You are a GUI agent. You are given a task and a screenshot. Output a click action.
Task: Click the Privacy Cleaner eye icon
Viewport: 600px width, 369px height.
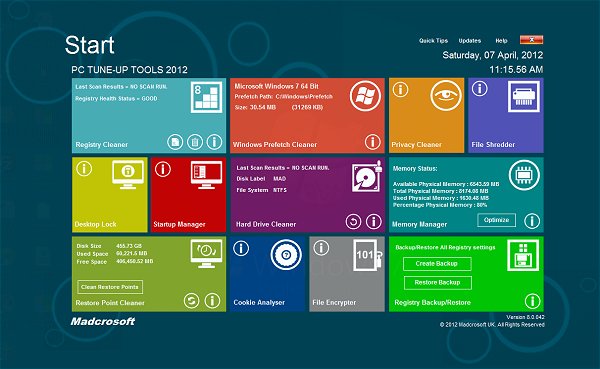click(446, 95)
